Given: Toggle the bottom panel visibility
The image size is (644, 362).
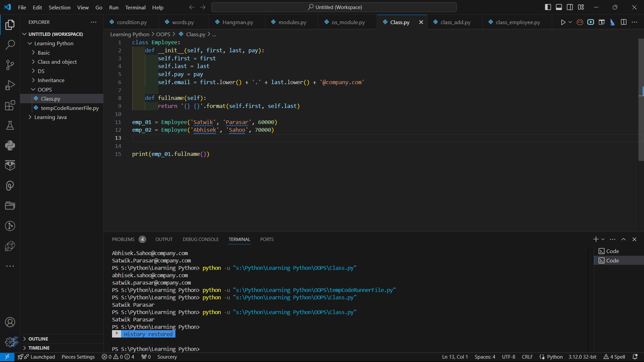Looking at the screenshot, I should (559, 7).
